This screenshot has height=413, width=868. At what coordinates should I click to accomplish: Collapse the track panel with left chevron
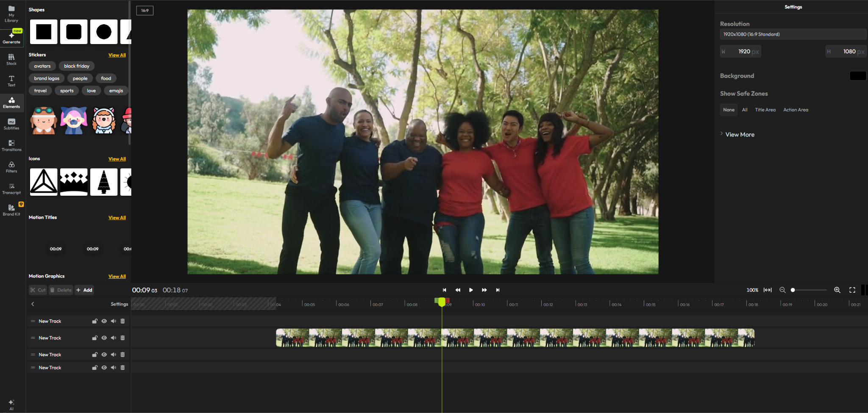coord(33,304)
